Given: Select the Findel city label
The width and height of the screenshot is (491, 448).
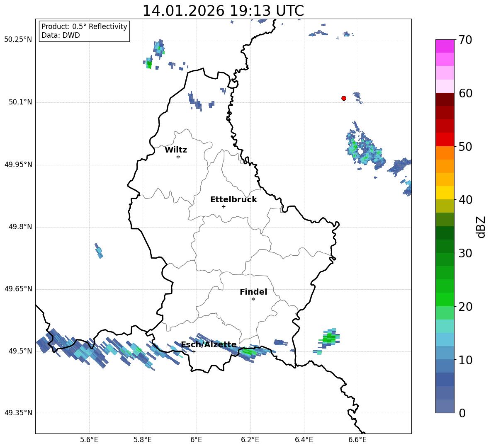Looking at the screenshot, I should coord(253,292).
